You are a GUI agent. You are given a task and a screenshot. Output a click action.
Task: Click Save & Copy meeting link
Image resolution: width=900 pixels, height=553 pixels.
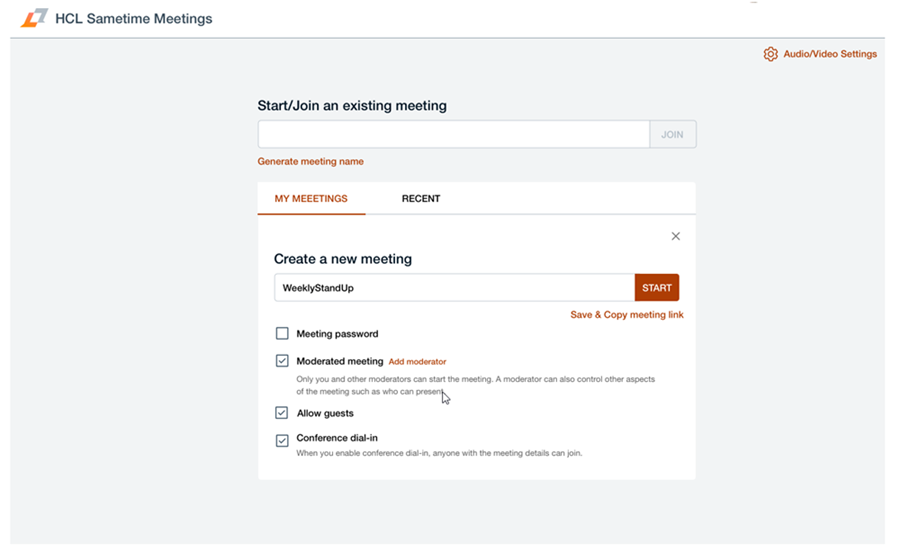coord(627,315)
